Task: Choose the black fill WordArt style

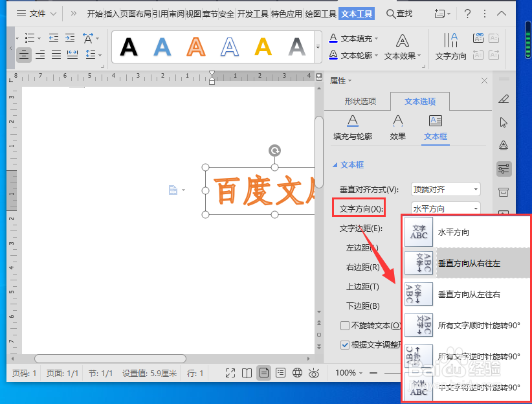Action: [x=129, y=47]
